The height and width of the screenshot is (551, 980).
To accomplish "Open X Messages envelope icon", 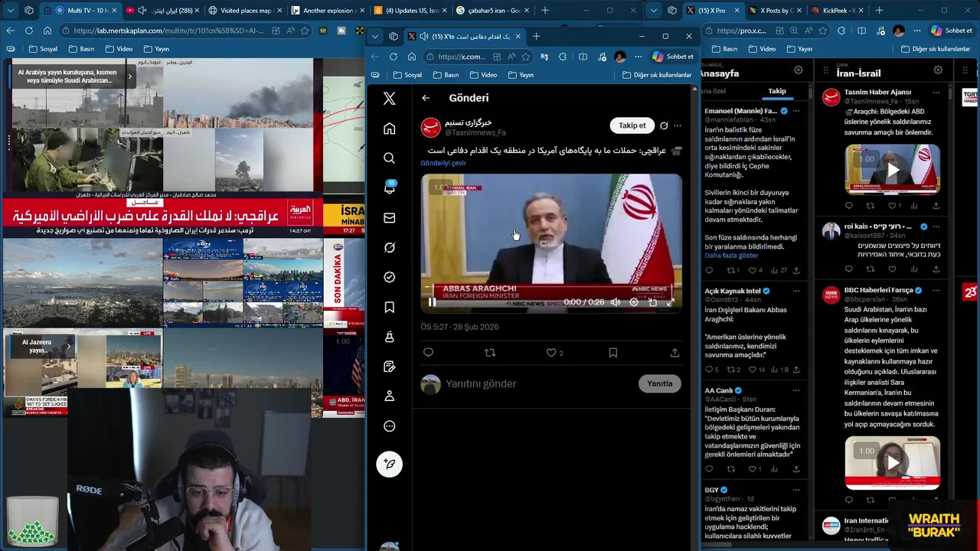I will (x=389, y=218).
